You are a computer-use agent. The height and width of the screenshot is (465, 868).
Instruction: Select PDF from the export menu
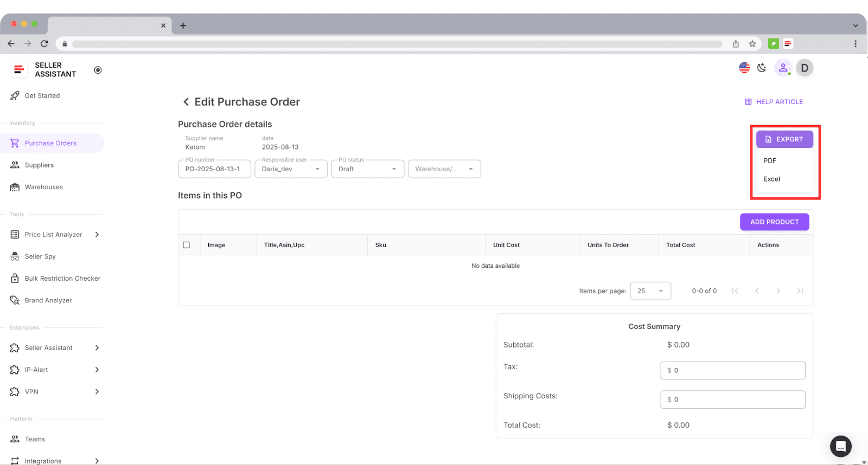[770, 161]
